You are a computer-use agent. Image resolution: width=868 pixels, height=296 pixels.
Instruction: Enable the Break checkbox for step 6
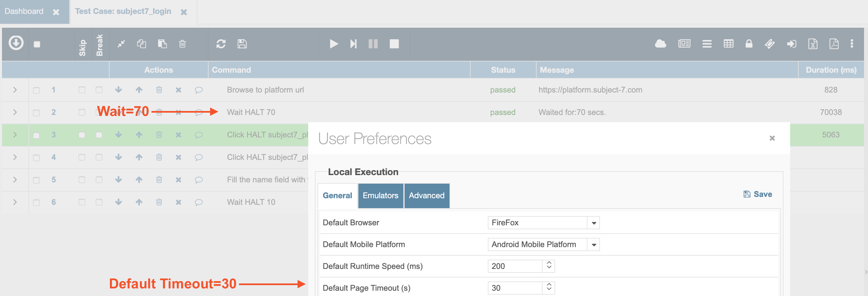pyautogui.click(x=99, y=202)
